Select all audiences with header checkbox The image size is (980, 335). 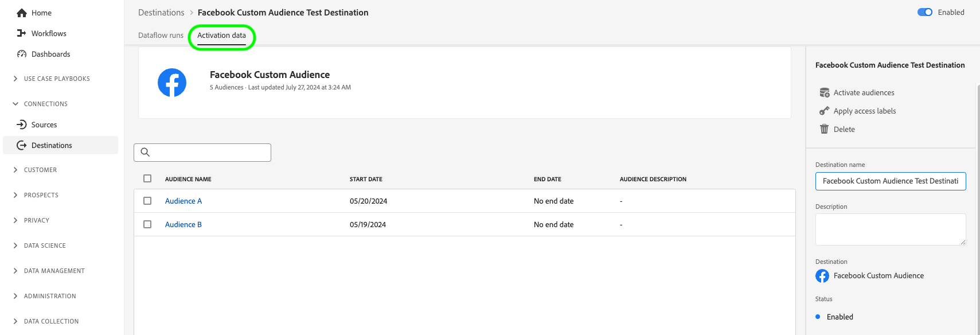coord(147,178)
